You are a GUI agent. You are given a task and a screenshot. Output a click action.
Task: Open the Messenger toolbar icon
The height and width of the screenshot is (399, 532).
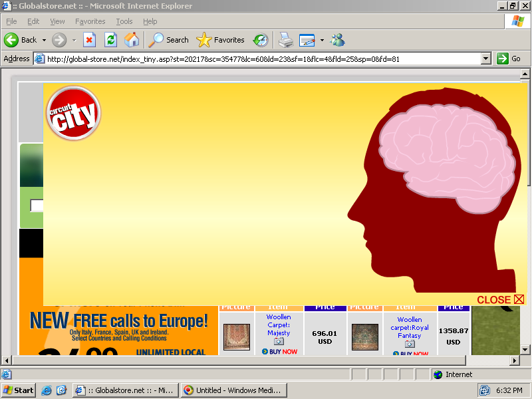pos(338,40)
